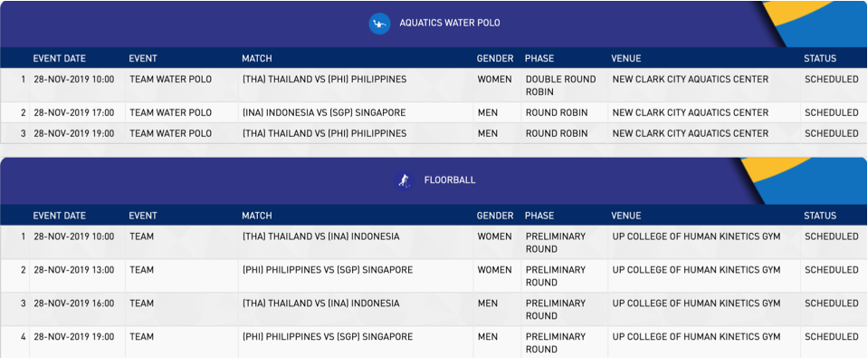This screenshot has height=358, width=868.
Task: Open the 19:00 men's Thailand vs Philippines match
Action: coord(324,133)
